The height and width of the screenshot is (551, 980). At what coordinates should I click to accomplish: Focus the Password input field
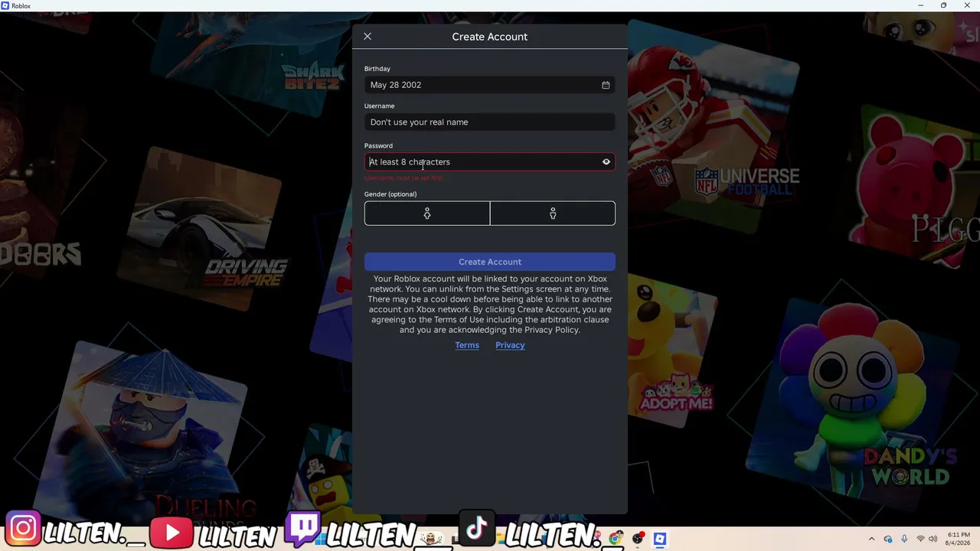point(490,162)
